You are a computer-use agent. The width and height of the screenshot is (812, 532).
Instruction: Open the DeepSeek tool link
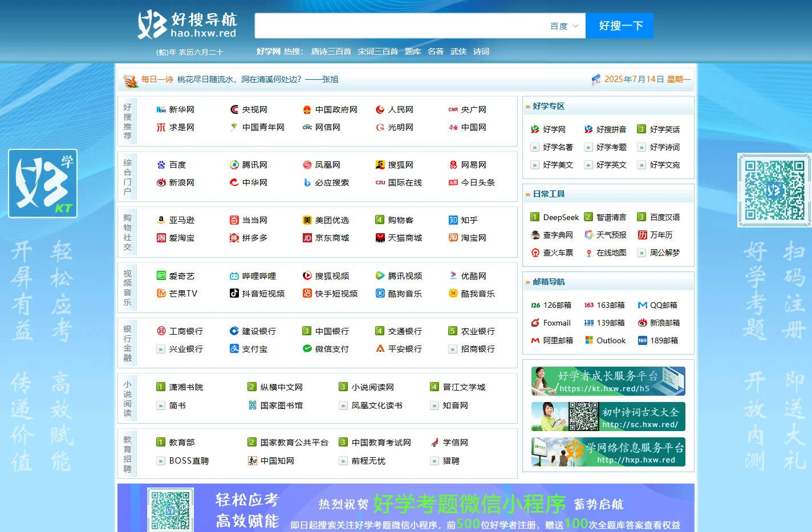point(561,217)
